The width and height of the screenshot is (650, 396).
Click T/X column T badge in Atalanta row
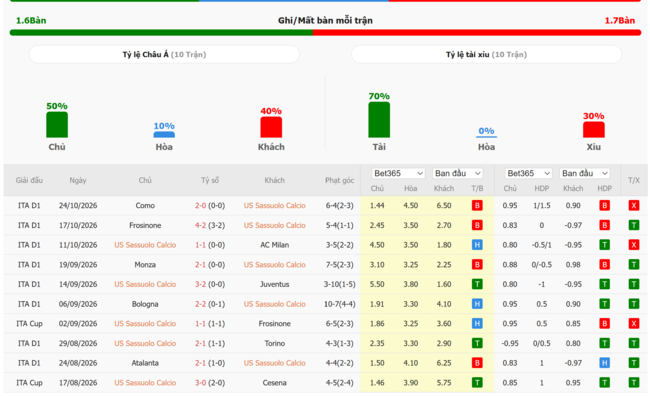(633, 363)
